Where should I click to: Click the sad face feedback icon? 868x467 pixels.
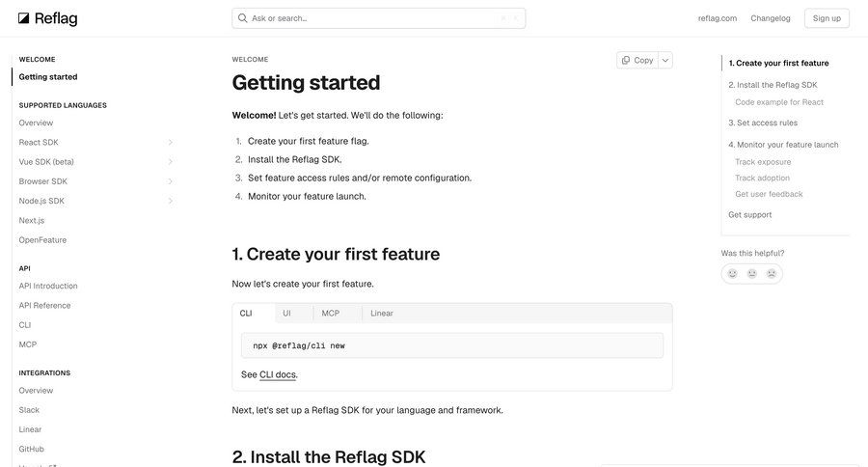click(772, 274)
